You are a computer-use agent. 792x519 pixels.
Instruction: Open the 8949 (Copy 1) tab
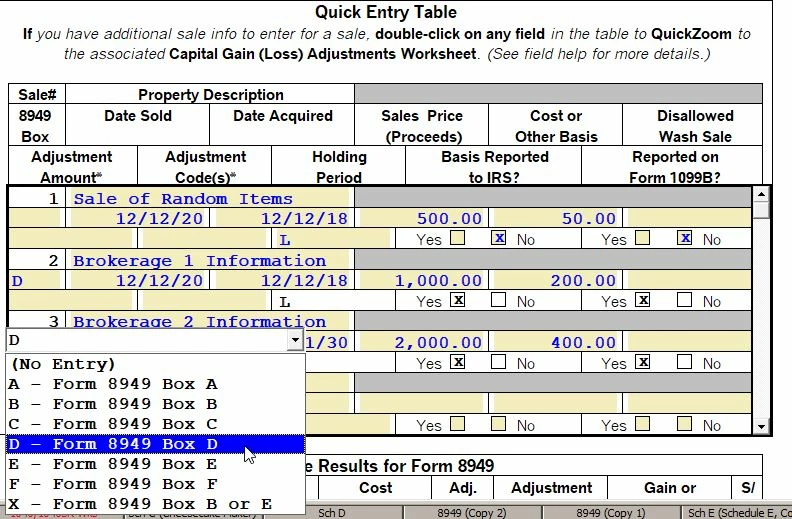click(611, 513)
